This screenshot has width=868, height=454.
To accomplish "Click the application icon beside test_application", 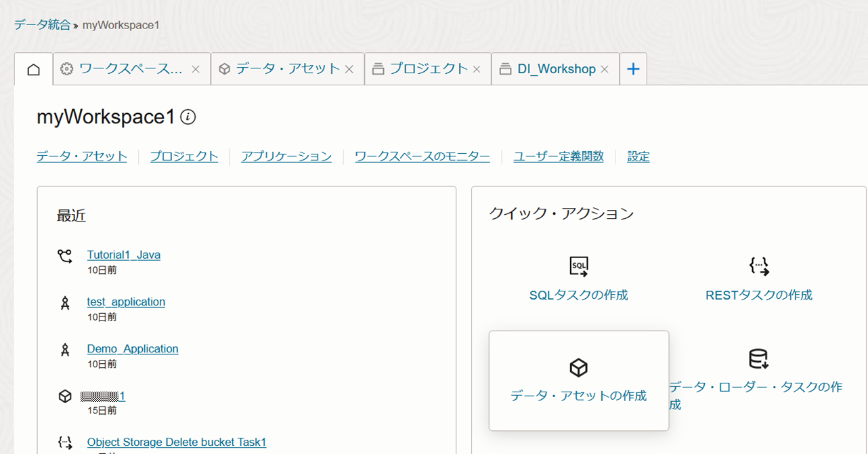I will tap(65, 303).
